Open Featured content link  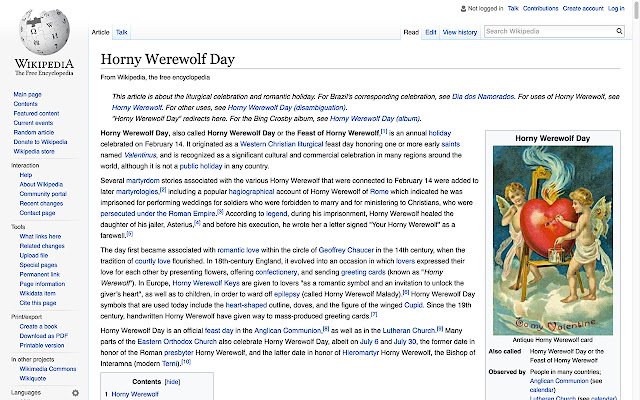tap(36, 113)
